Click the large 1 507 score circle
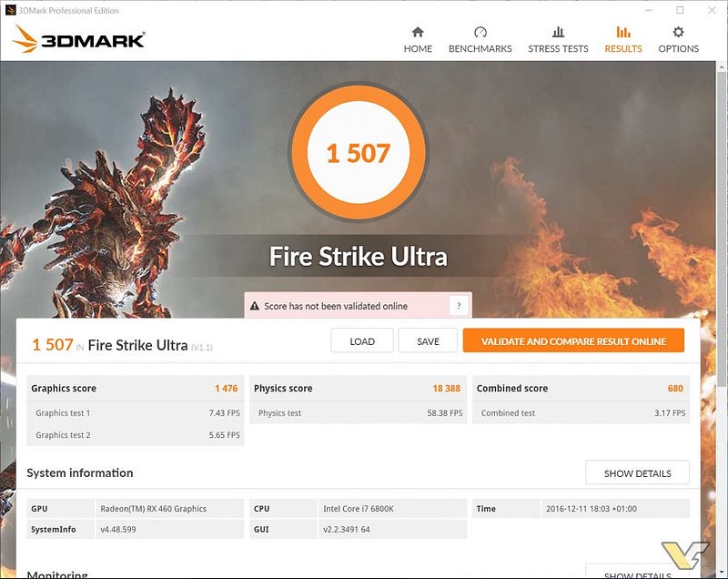728x579 pixels. click(x=358, y=152)
